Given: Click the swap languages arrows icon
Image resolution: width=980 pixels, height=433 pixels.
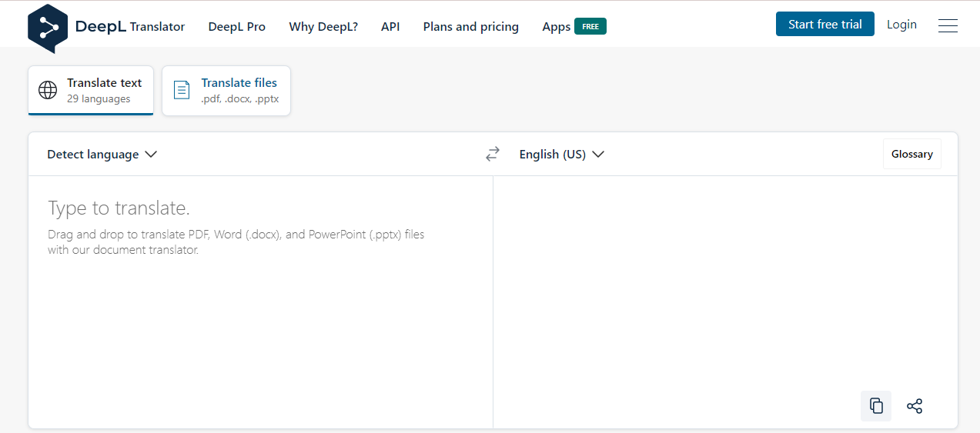Looking at the screenshot, I should point(493,155).
